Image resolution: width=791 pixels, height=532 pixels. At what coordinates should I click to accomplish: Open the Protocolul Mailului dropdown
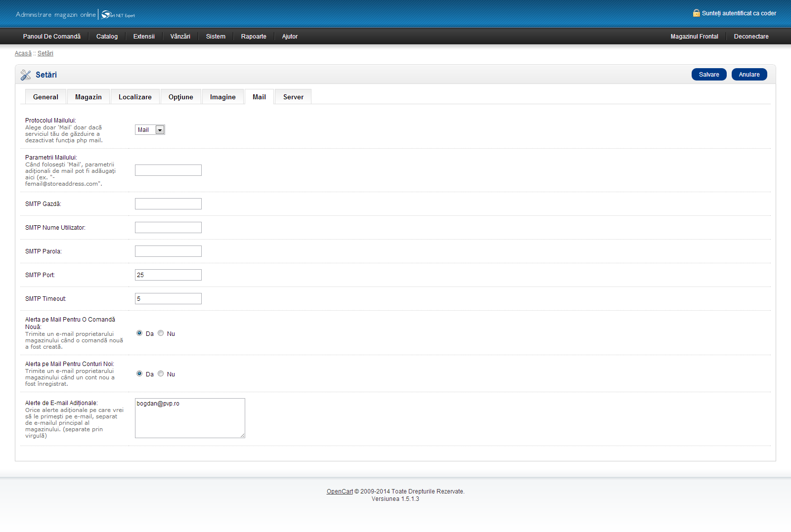click(x=150, y=130)
